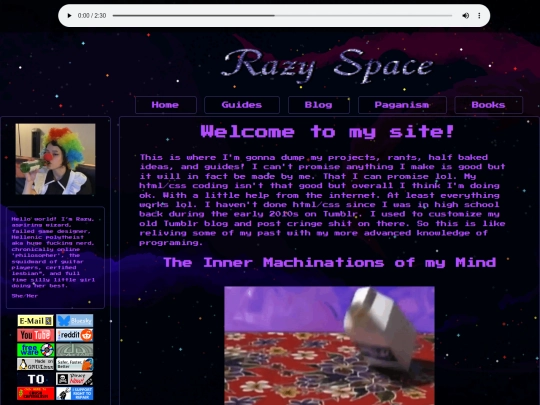Open the Bluesky badge link

(75, 321)
